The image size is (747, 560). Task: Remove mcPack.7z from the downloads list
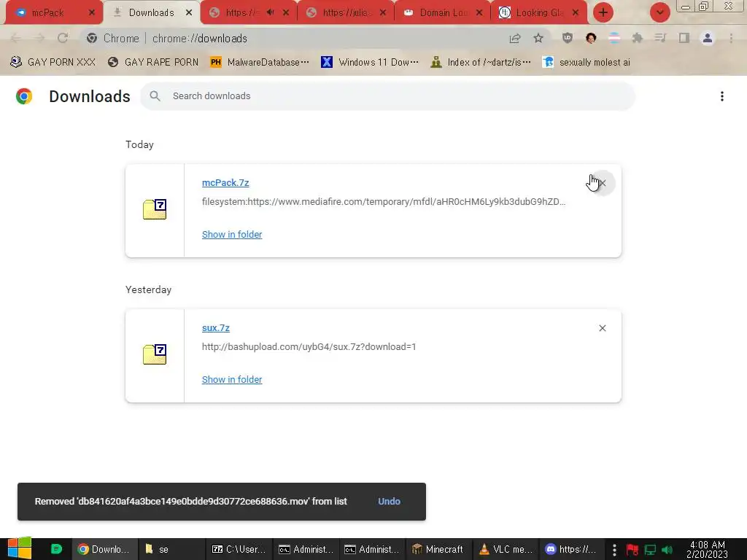click(602, 183)
